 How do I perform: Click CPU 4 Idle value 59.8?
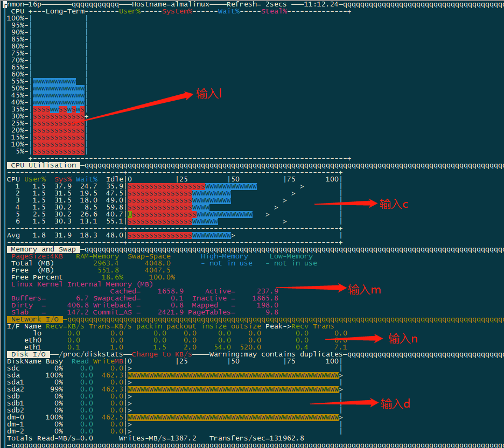[x=115, y=208]
